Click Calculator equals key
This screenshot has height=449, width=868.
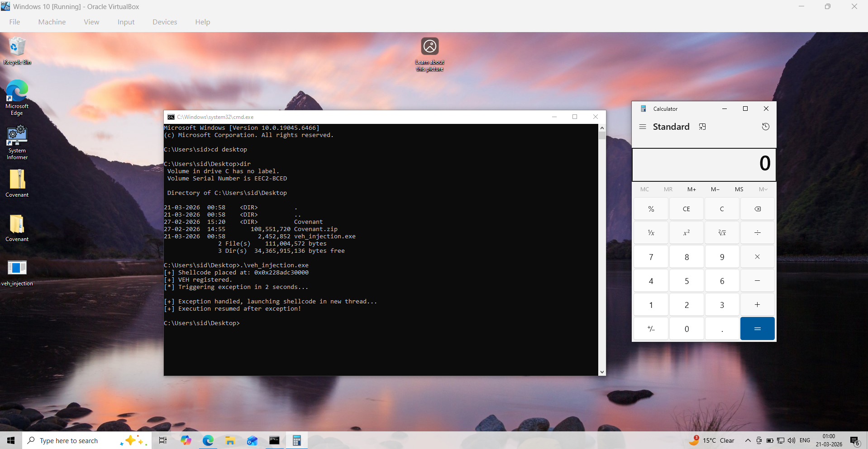click(x=758, y=329)
